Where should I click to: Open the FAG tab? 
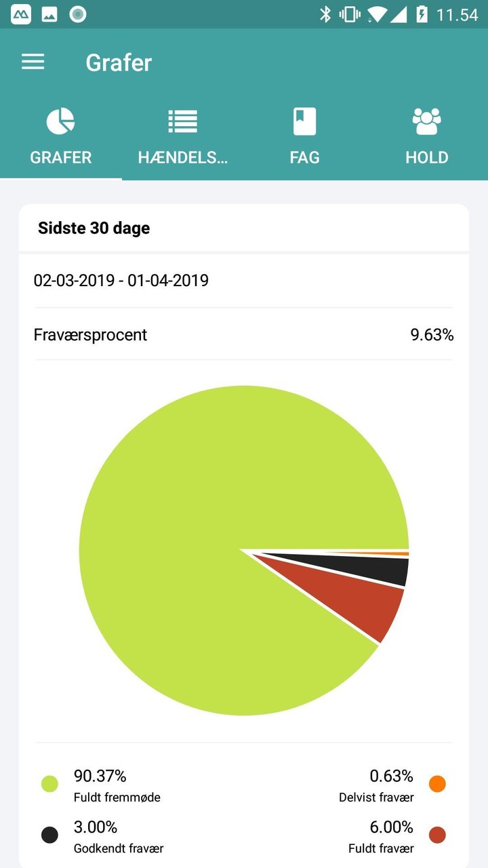tap(304, 157)
